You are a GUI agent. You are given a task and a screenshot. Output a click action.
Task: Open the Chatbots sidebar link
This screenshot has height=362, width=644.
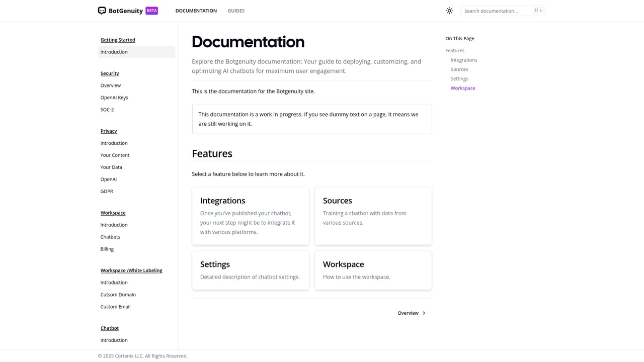click(x=110, y=237)
